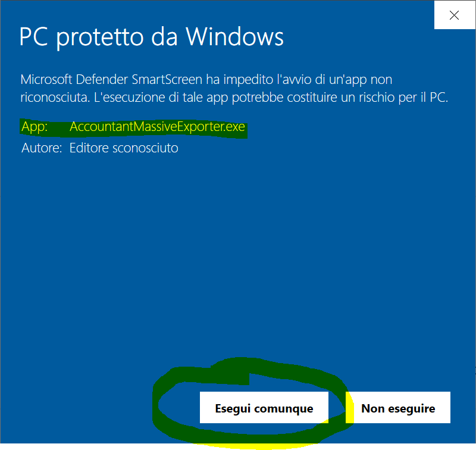Image resolution: width=476 pixels, height=450 pixels.
Task: Select the "Editore sconosciuto" text
Action: click(124, 148)
